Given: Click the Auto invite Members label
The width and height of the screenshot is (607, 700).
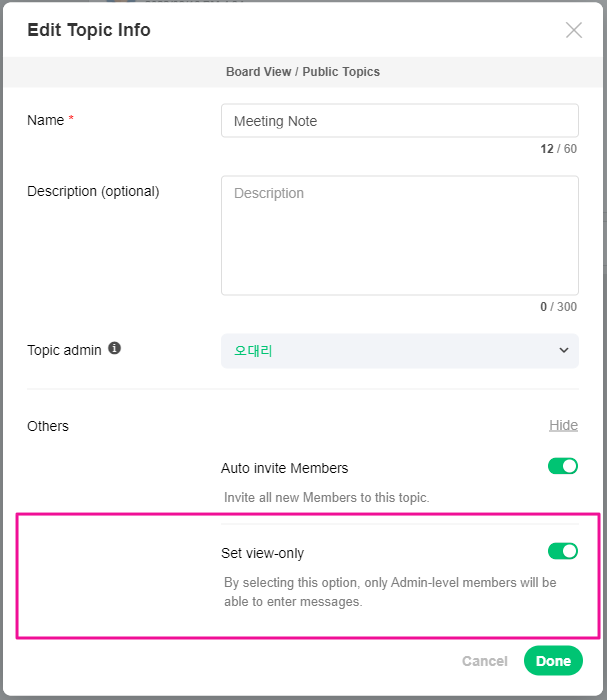Looking at the screenshot, I should coord(284,468).
